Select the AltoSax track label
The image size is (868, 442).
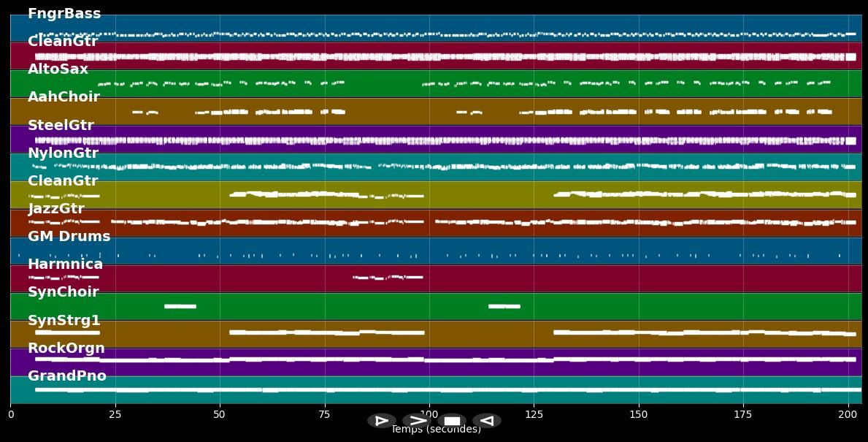(58, 69)
